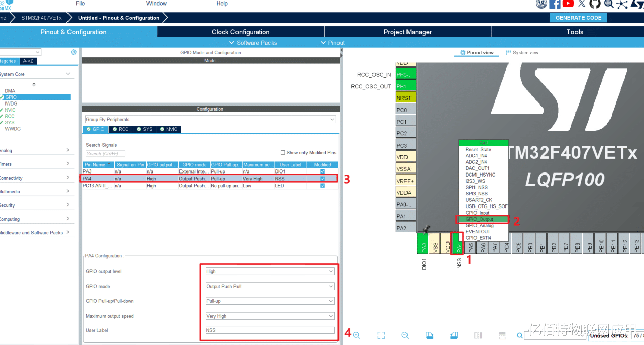Toggle the Modified checkbox for PA4 row

(x=323, y=179)
